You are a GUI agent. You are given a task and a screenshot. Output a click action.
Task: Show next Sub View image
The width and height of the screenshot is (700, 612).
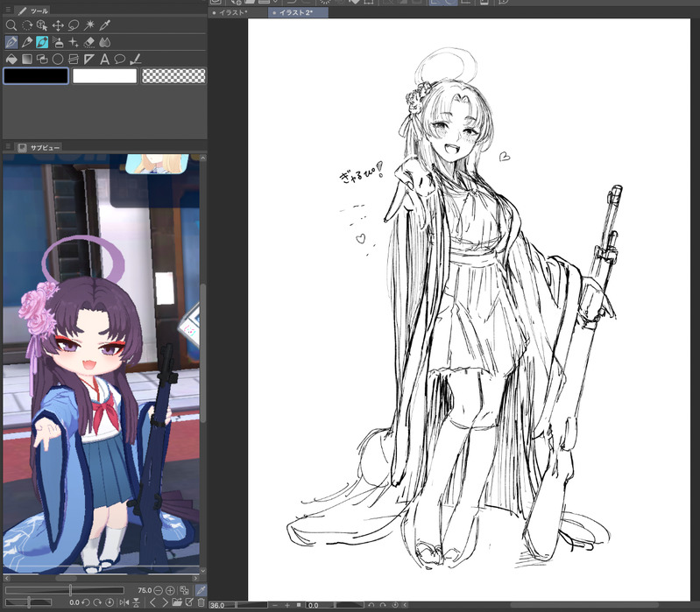coord(165,602)
